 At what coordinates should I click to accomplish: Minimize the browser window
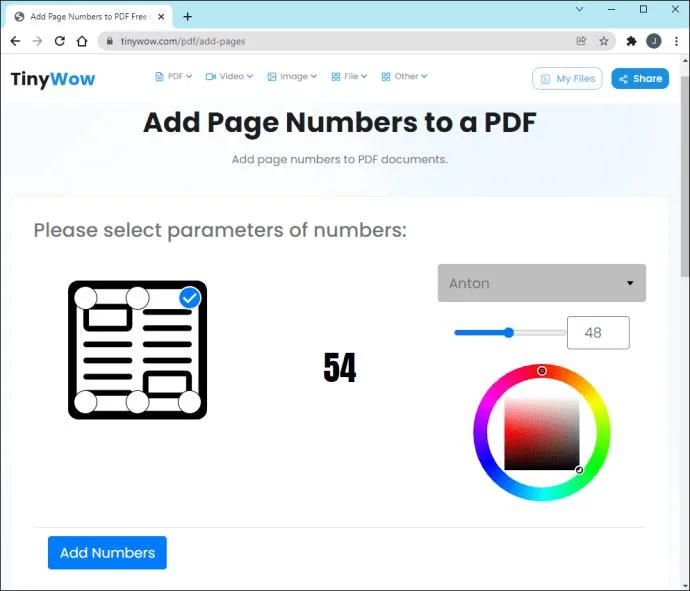pos(612,9)
